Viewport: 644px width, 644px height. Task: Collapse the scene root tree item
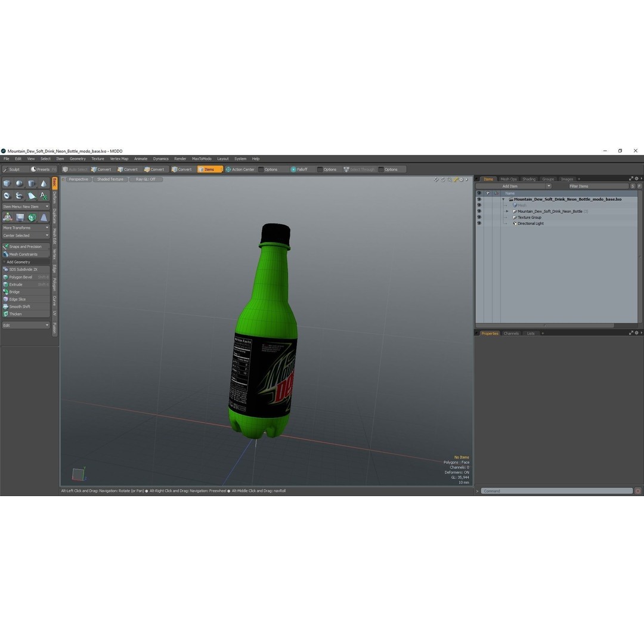click(503, 199)
